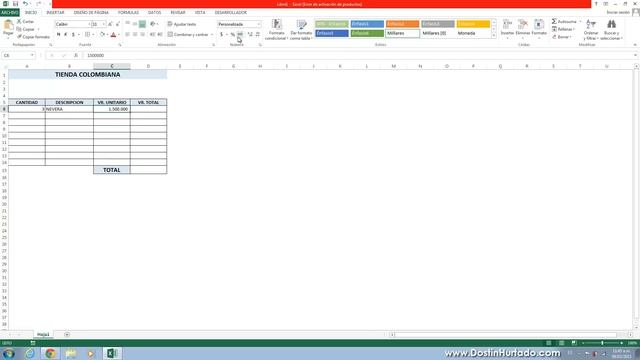Expand the cell styles gallery
This screenshot has height=360, width=640.
point(494,36)
